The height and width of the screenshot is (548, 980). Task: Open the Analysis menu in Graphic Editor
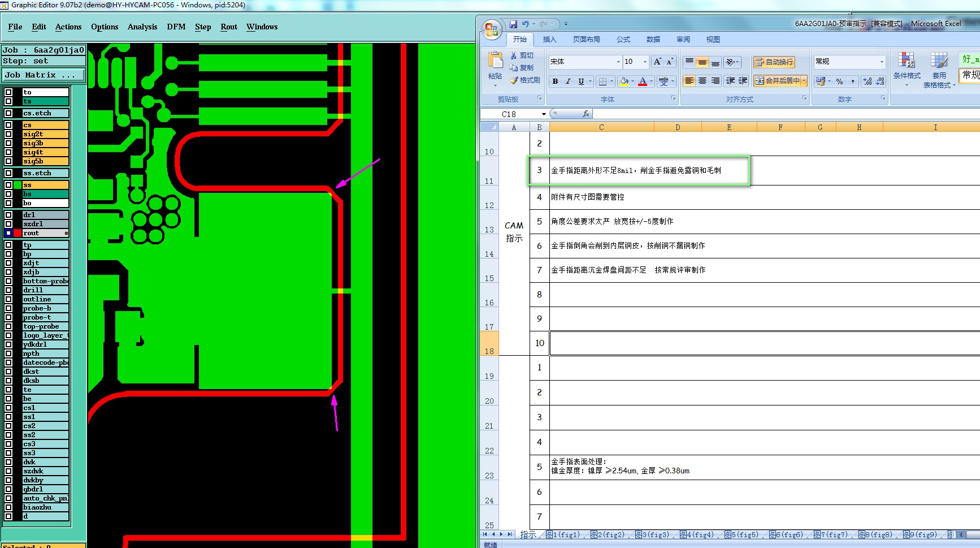pyautogui.click(x=142, y=27)
